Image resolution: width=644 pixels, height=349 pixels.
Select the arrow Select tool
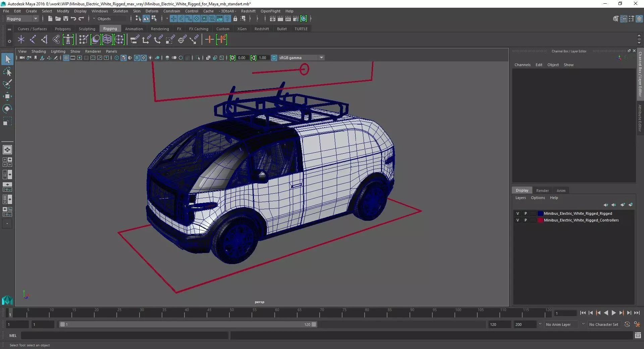tap(7, 59)
